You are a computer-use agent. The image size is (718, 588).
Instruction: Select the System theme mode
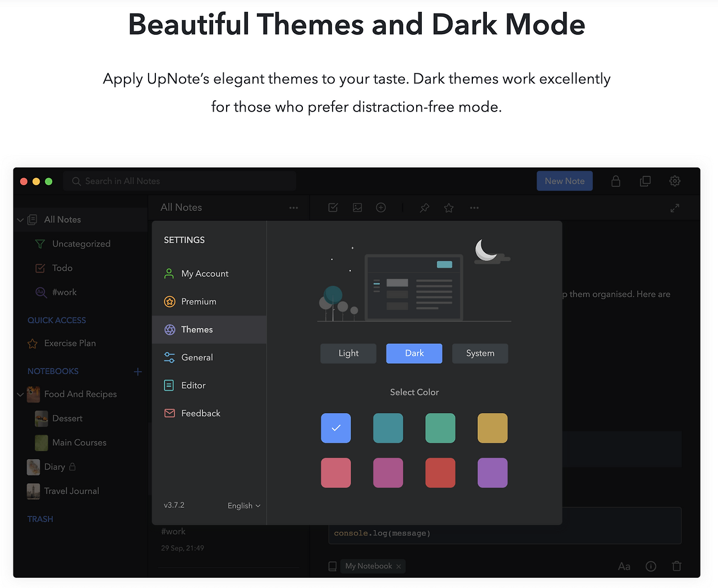[x=480, y=353]
